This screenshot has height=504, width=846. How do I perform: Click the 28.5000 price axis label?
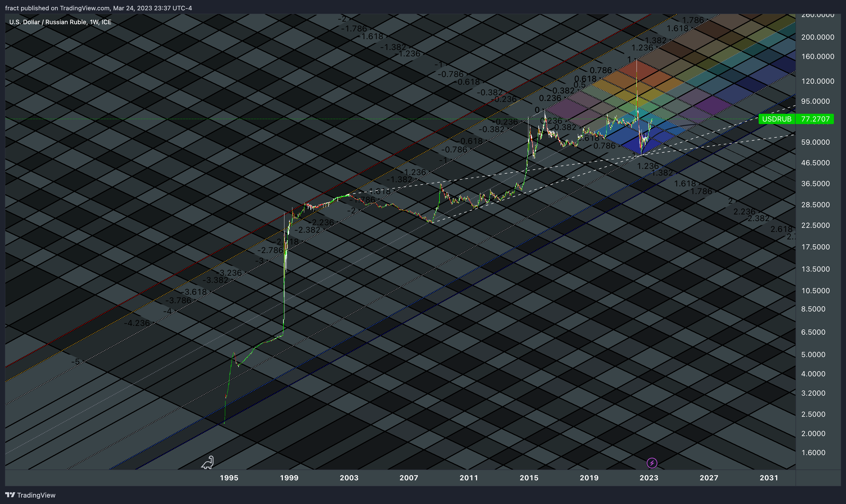815,204
